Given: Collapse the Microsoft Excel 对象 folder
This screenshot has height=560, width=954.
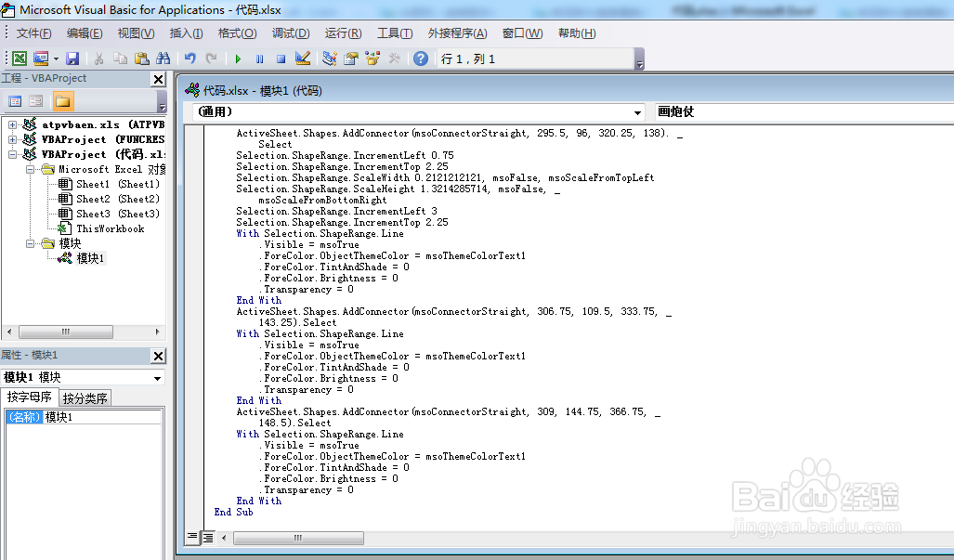Looking at the screenshot, I should [x=30, y=169].
